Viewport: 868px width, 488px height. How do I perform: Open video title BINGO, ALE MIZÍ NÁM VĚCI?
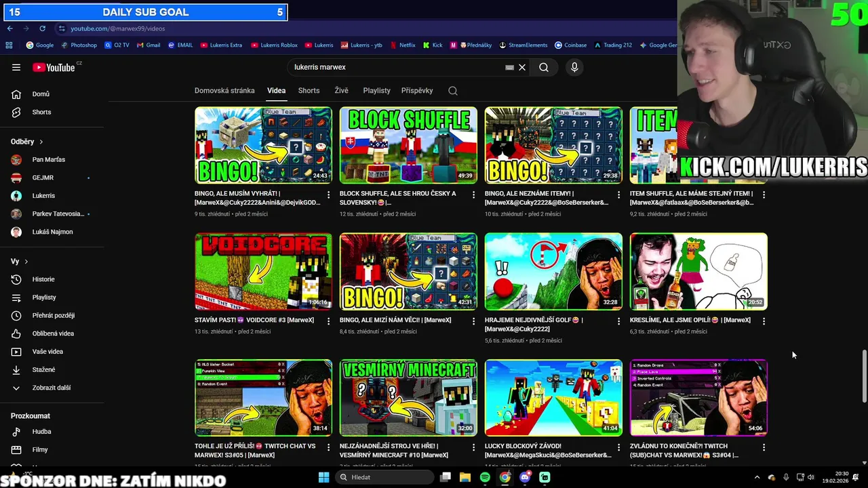395,320
